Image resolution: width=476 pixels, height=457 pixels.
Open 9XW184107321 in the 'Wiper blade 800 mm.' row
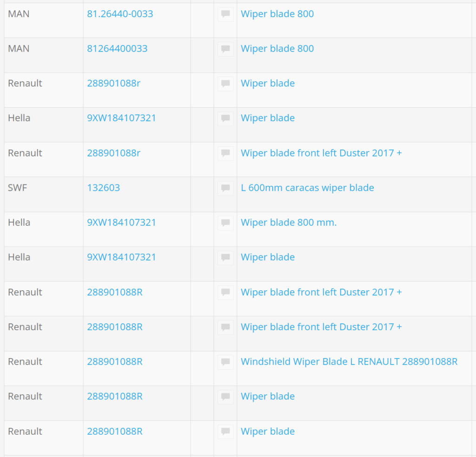coord(121,222)
